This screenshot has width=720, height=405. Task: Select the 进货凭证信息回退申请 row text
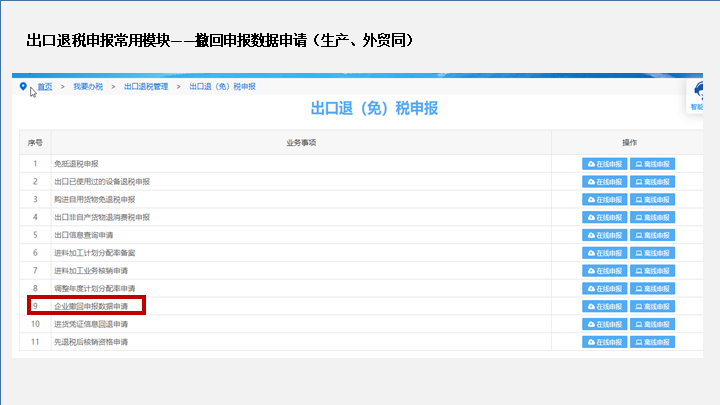click(x=91, y=324)
